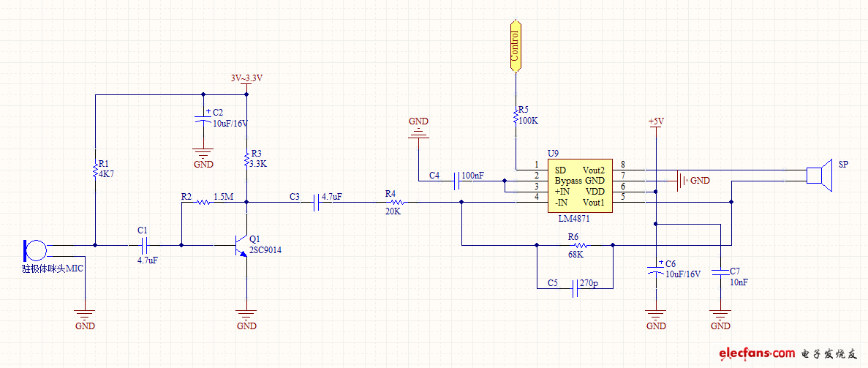
Task: Select the +5V power port symbol
Action: pos(656,123)
